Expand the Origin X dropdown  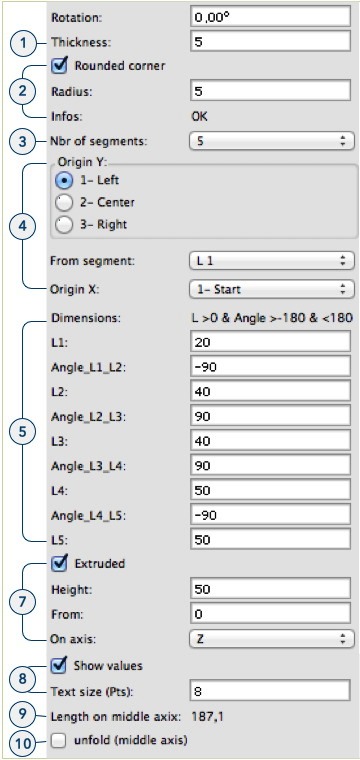(271, 289)
